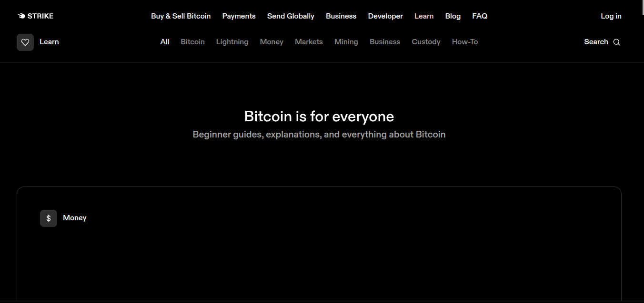This screenshot has height=303, width=644.
Task: Visit the Blog page
Action: 453,16
